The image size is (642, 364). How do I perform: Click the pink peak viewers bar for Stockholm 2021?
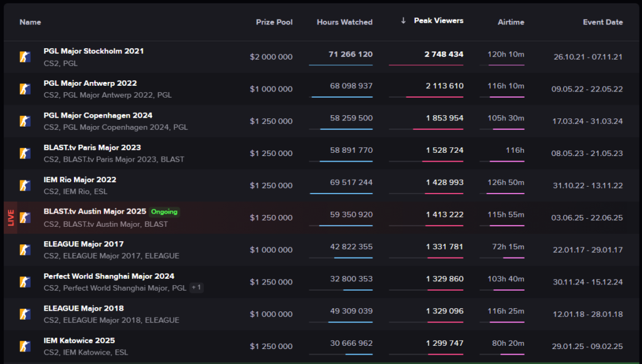(426, 65)
